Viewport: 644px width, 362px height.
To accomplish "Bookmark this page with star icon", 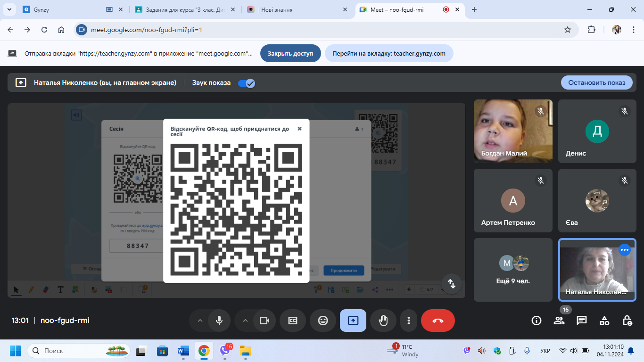I will (x=568, y=30).
